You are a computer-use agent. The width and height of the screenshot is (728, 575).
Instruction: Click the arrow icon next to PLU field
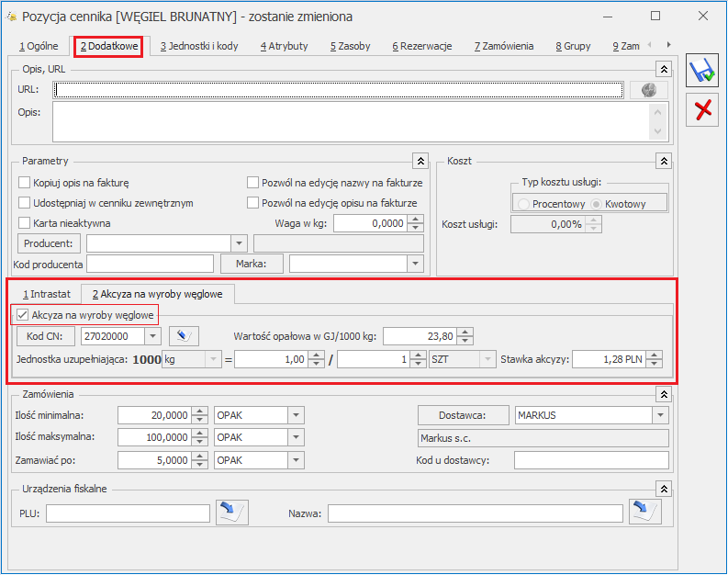click(x=231, y=513)
